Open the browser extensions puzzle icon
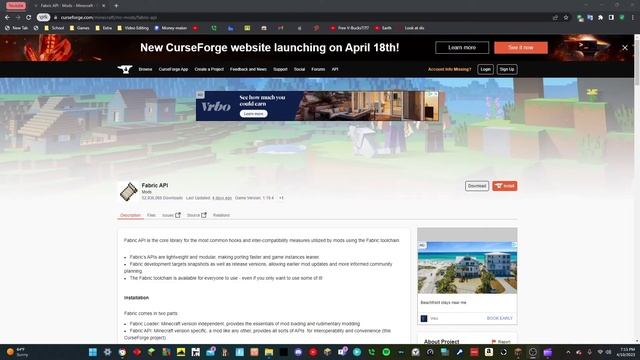Image resolution: width=640 pixels, height=360 pixels. pos(600,18)
